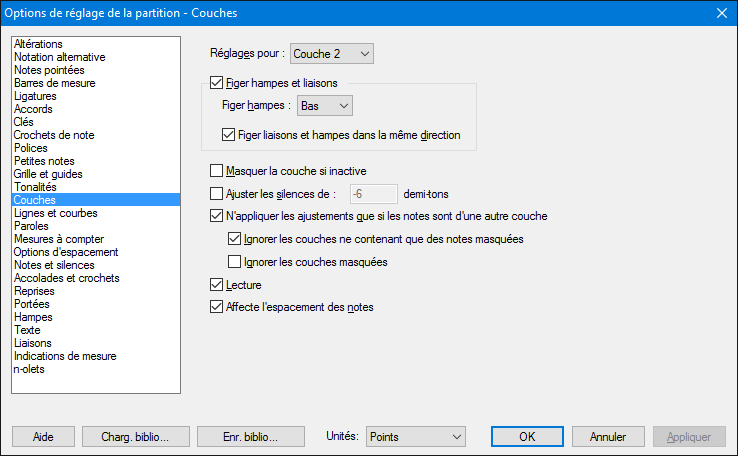Click the demi-tons value input field
Image resolution: width=738 pixels, height=456 pixels.
point(370,193)
